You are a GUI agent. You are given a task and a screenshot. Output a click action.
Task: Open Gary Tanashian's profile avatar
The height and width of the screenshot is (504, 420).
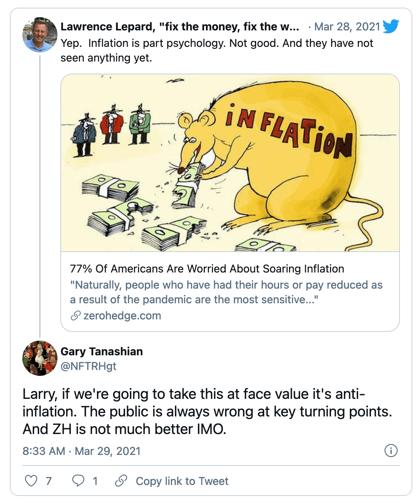click(40, 358)
